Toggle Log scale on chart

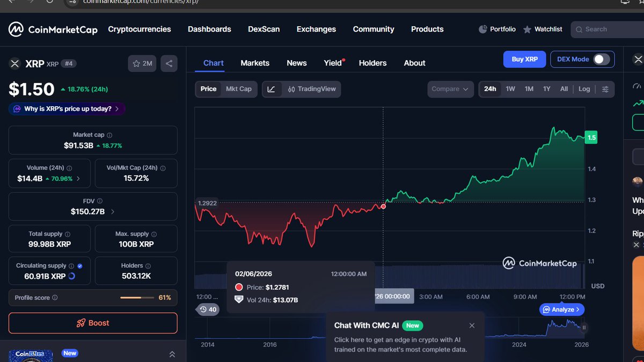[584, 89]
